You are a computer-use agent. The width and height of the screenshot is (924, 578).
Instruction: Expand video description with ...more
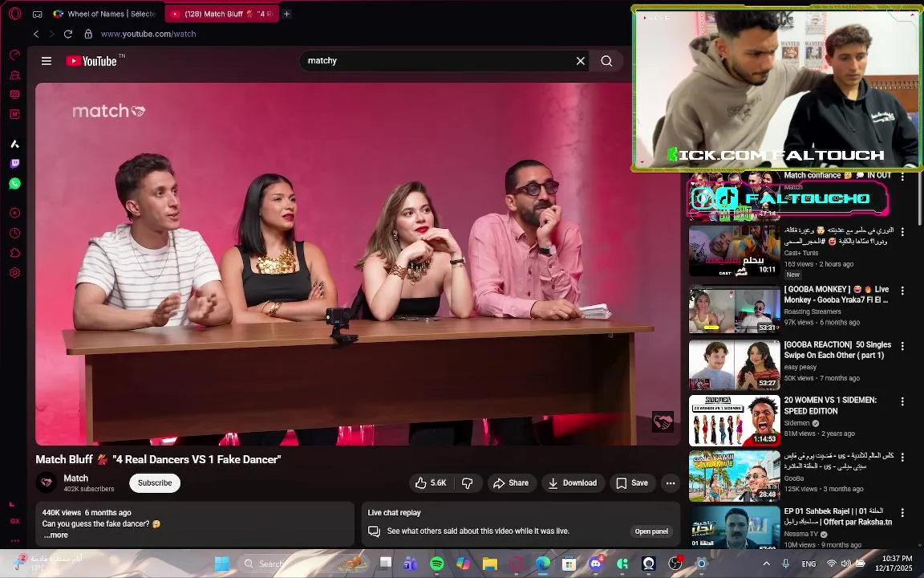55,535
